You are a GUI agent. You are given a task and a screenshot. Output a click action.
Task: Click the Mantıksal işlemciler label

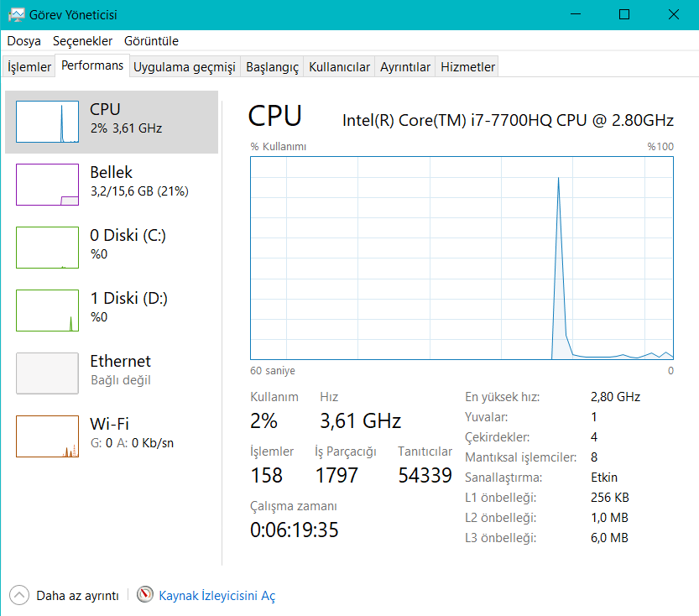(x=520, y=457)
